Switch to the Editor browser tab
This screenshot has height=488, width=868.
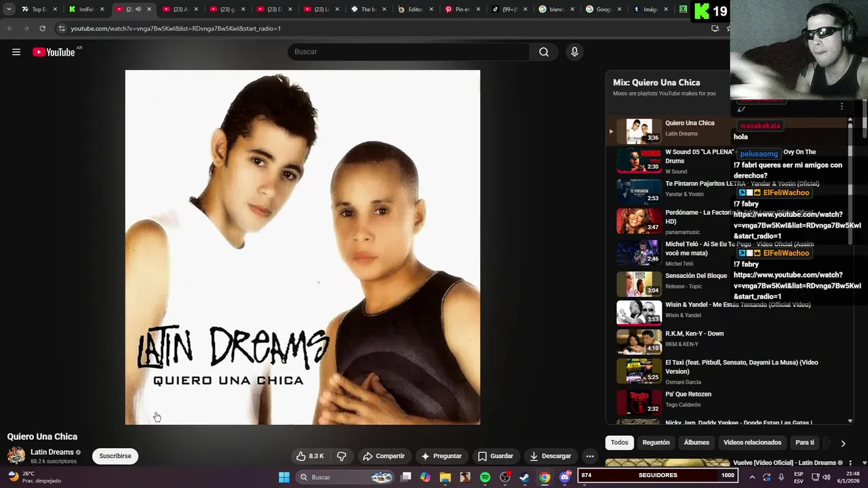[415, 9]
